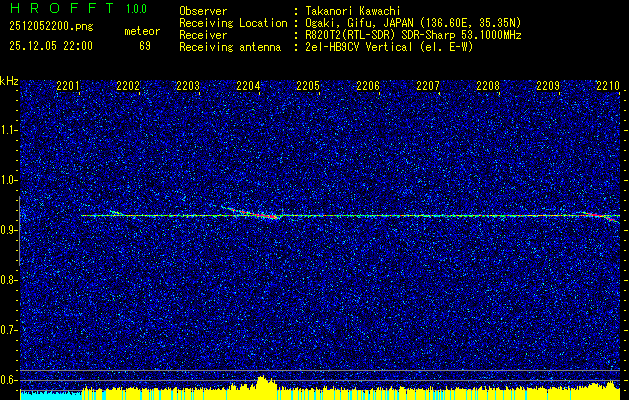The width and height of the screenshot is (629, 400).
Task: Click time marker 2209
Action: pyautogui.click(x=548, y=86)
